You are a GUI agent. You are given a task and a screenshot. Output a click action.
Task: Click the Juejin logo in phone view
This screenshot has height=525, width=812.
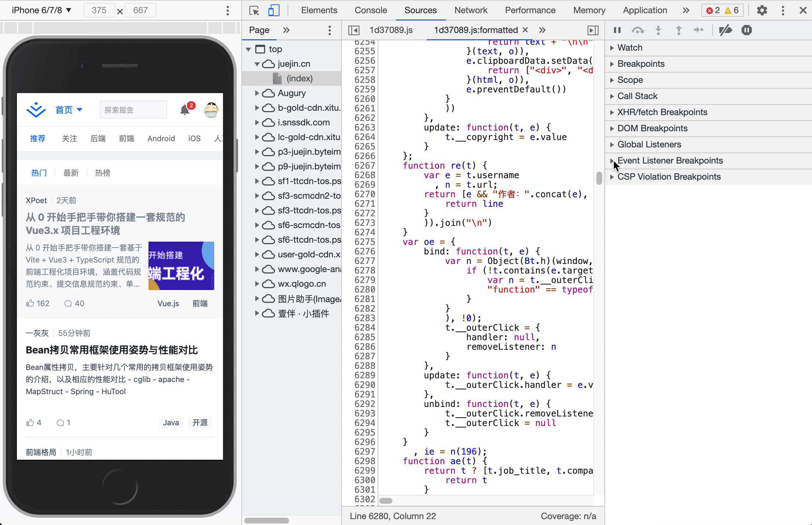click(36, 110)
